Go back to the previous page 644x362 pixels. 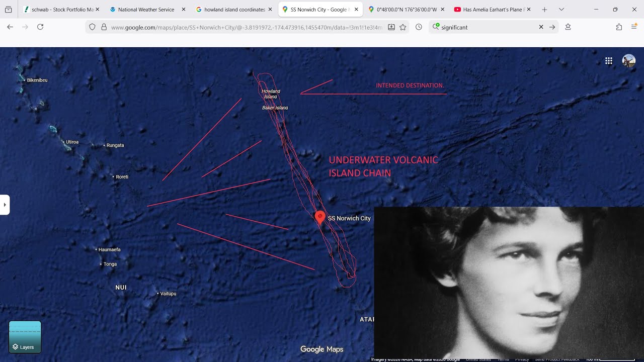tap(10, 27)
